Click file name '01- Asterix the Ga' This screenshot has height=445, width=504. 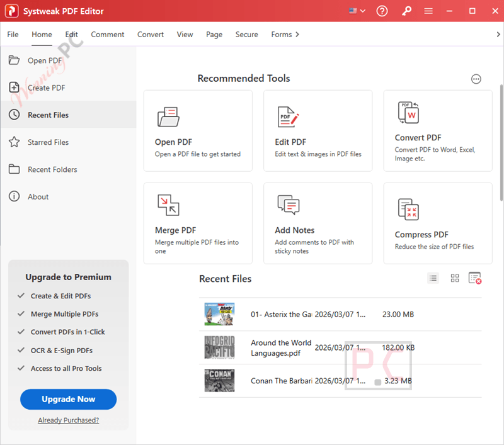pos(281,314)
